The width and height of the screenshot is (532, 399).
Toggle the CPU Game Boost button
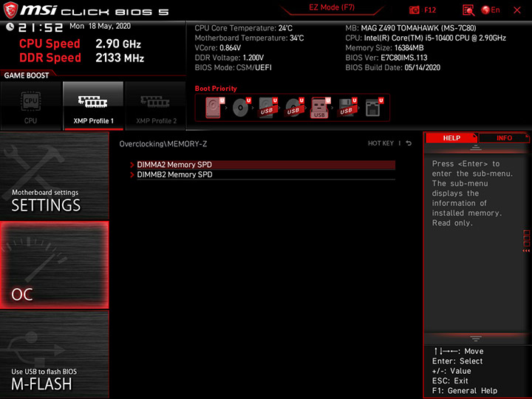pos(31,106)
